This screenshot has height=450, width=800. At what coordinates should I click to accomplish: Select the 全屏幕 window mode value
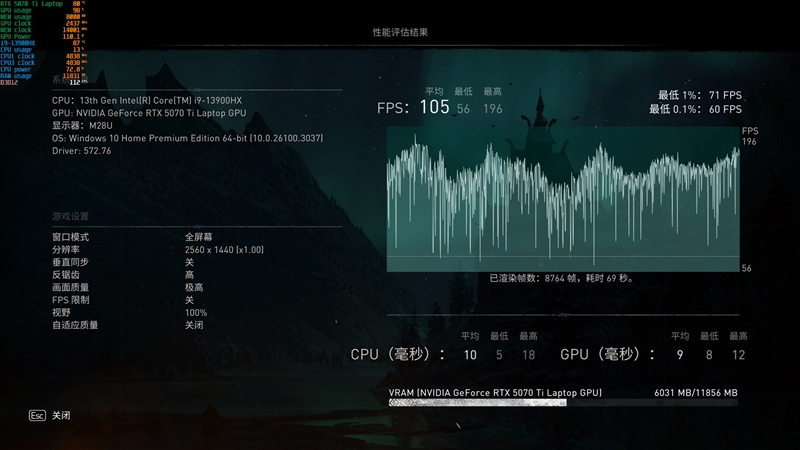coord(198,237)
